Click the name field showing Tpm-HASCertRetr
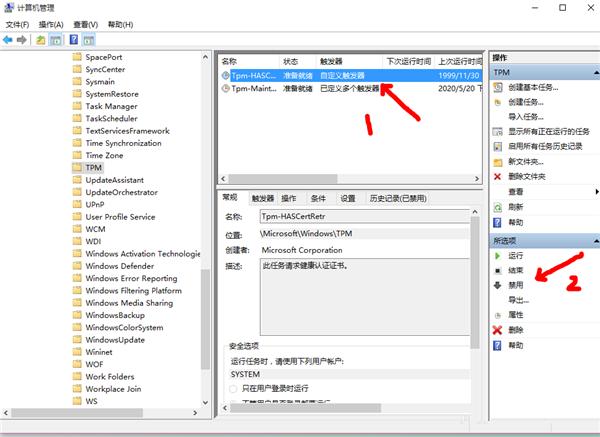The image size is (600, 437). pos(365,216)
